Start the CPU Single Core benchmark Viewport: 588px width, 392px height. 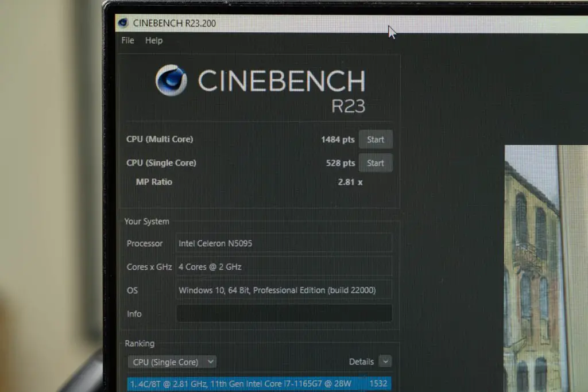coord(376,163)
